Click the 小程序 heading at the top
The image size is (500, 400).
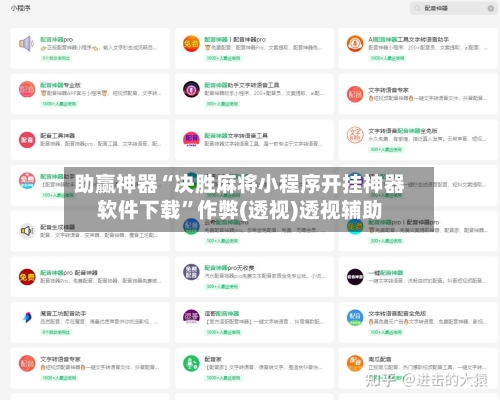coord(21,8)
